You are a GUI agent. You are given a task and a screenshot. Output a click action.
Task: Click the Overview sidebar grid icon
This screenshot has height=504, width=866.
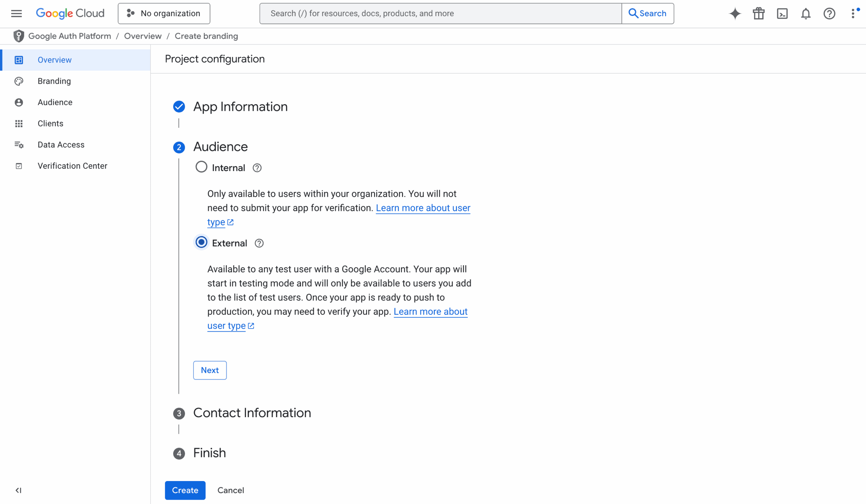click(19, 60)
